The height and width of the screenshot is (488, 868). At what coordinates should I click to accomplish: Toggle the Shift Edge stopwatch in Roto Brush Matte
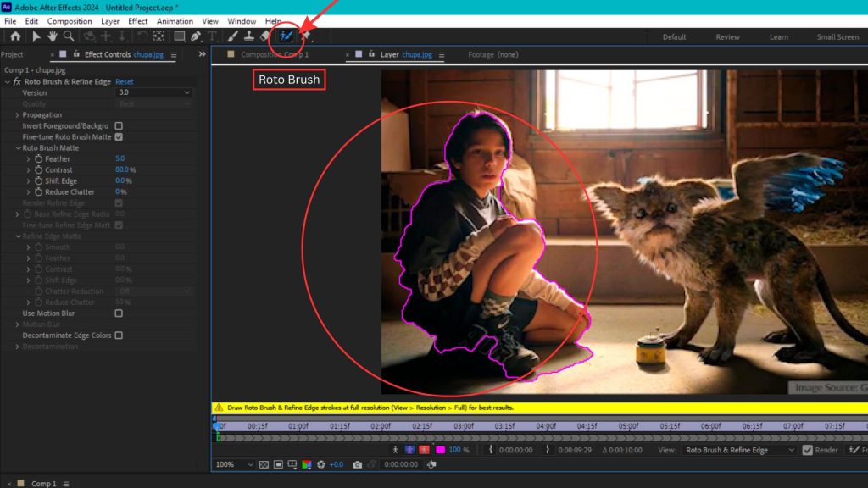[x=39, y=181]
